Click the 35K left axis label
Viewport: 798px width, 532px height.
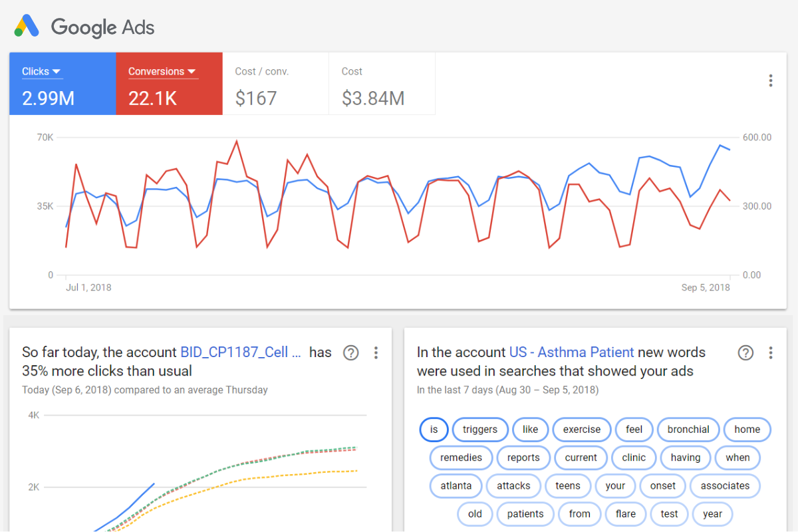45,206
